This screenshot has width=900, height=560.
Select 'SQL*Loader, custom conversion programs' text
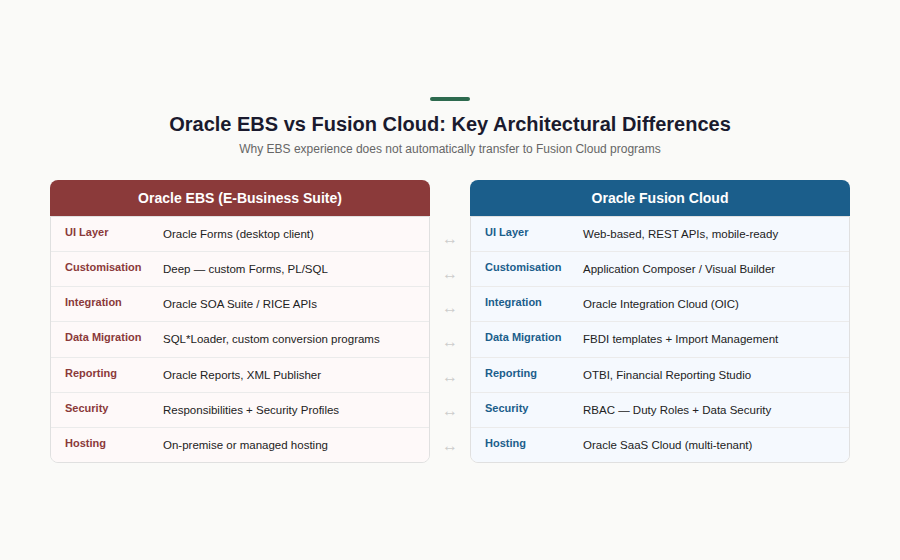(271, 339)
